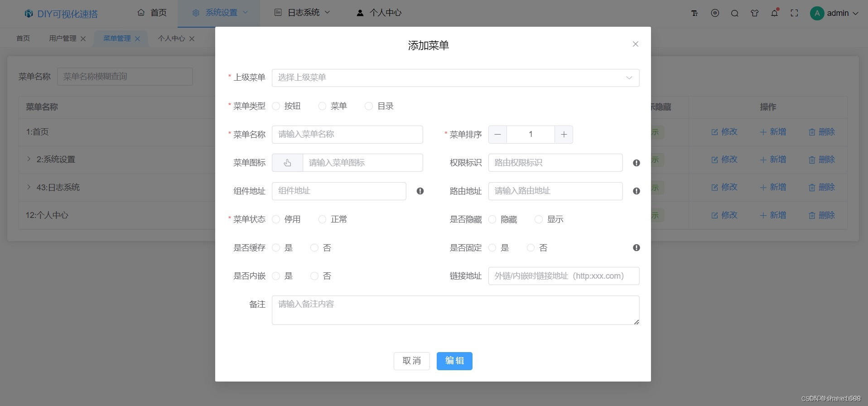Click 新增 in the 2:系统设置 row
This screenshot has width=868, height=406.
click(773, 159)
